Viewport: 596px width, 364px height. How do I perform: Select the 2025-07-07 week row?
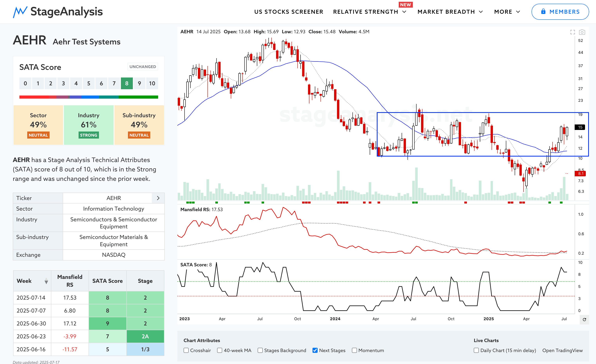pyautogui.click(x=89, y=310)
